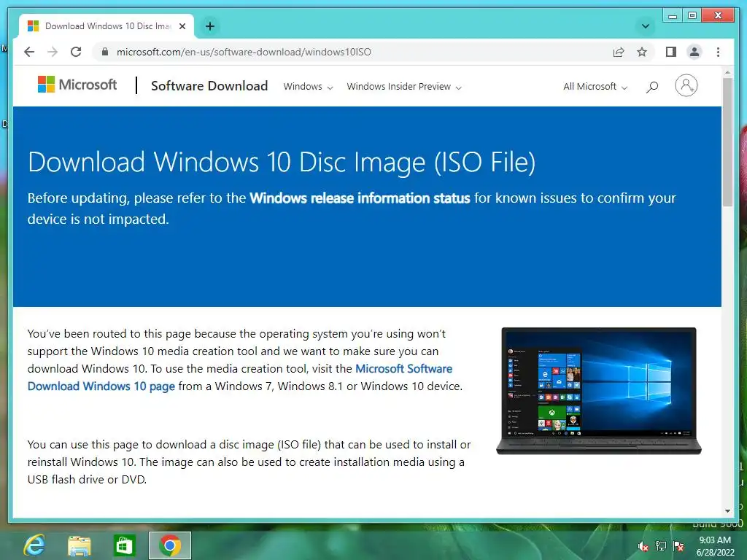Image resolution: width=747 pixels, height=560 pixels.
Task: Reload the page with the refresh icon
Action: (x=76, y=52)
